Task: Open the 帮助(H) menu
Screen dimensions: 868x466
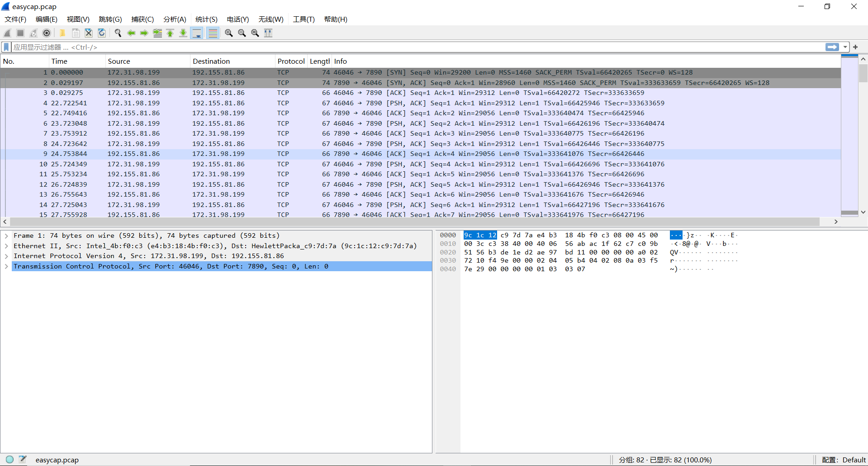Action: pos(336,19)
